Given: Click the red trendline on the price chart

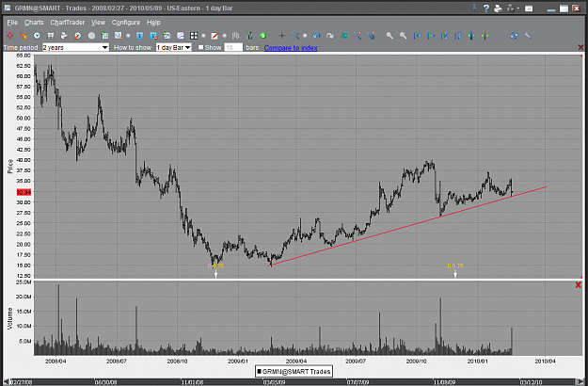Looking at the screenshot, I should tap(407, 226).
